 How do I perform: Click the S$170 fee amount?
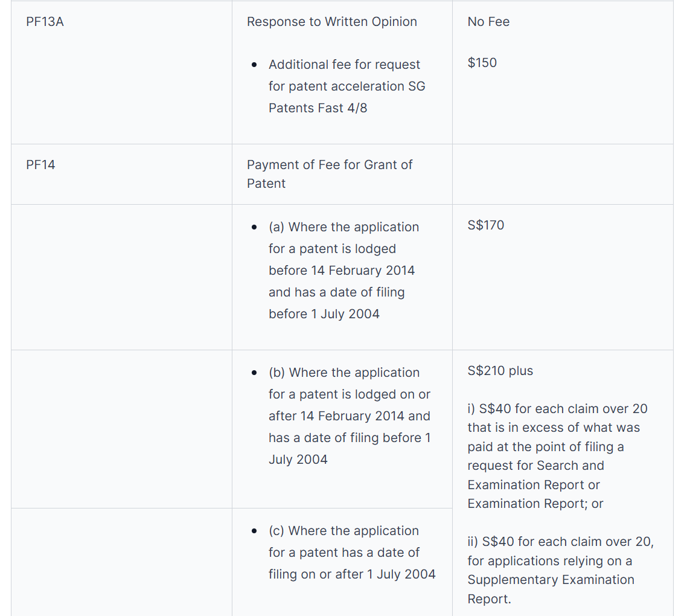click(485, 225)
